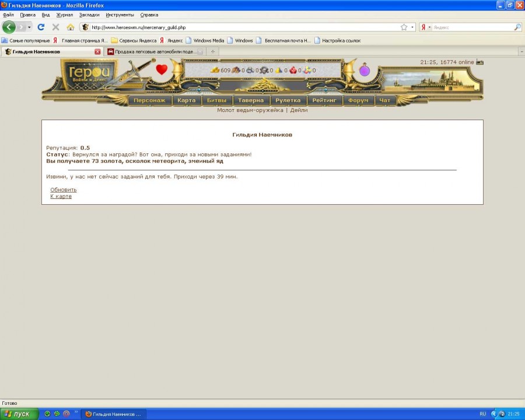Click the К карте link
The height and width of the screenshot is (420, 525).
(x=61, y=196)
